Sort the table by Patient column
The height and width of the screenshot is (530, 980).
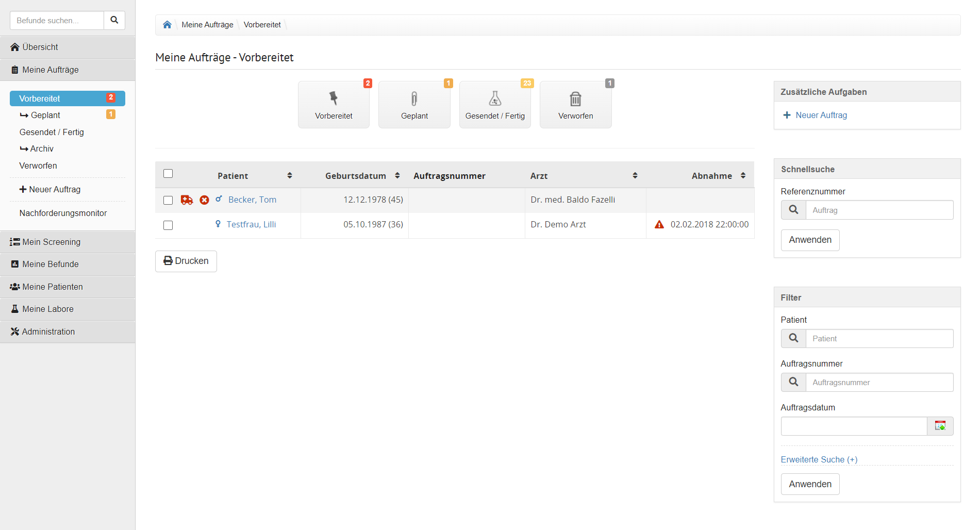pyautogui.click(x=290, y=176)
